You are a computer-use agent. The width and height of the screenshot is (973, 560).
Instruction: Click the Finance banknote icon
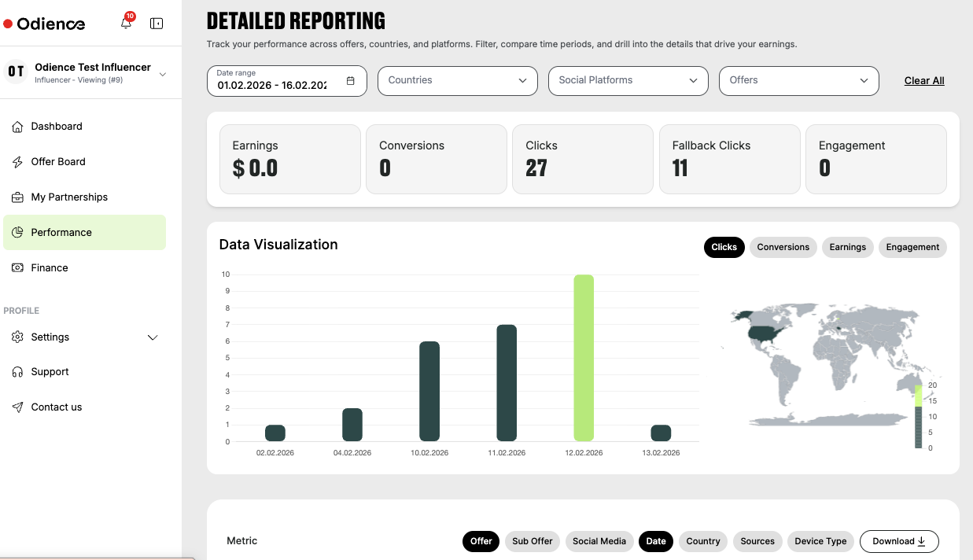pos(17,267)
